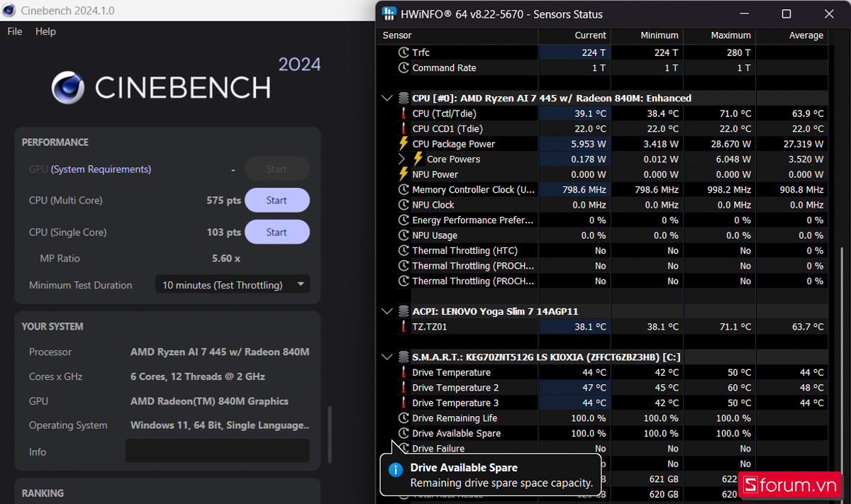The image size is (851, 504).
Task: Open the Minimum Test Duration dropdown
Action: 233,285
